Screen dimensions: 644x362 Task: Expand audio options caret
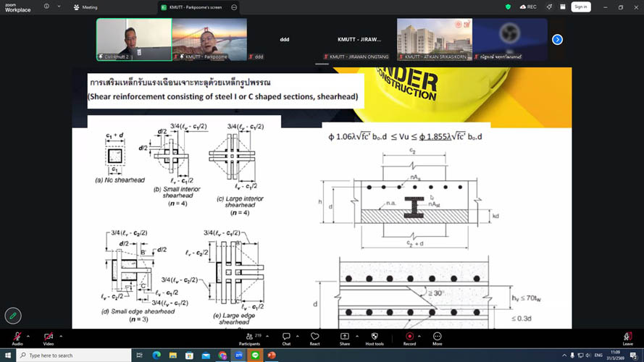(28, 336)
